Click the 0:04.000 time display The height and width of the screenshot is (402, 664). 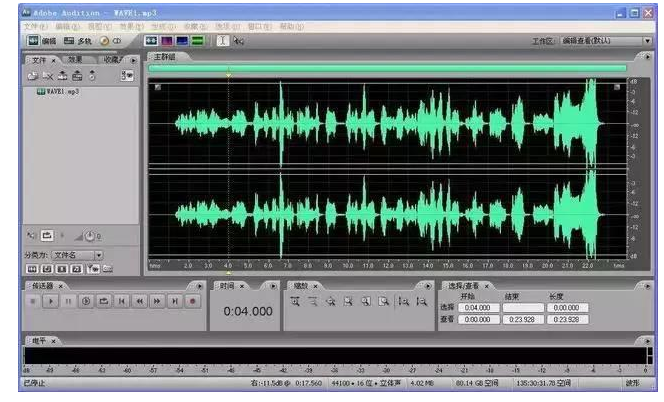248,311
